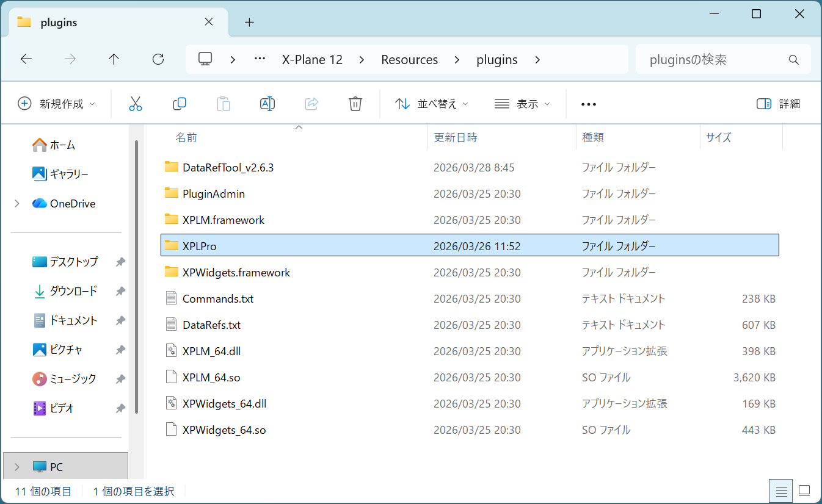
Task: Close the plugins tab
Action: (x=208, y=22)
